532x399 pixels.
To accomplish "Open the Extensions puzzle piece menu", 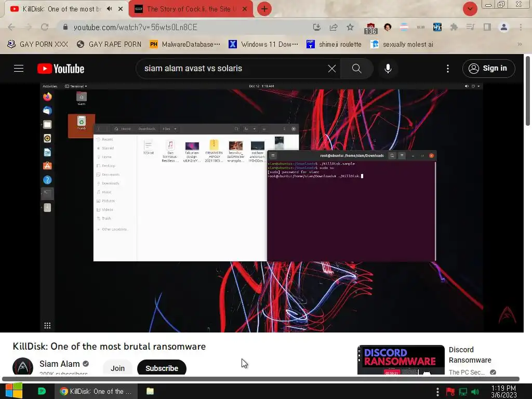I will click(454, 27).
